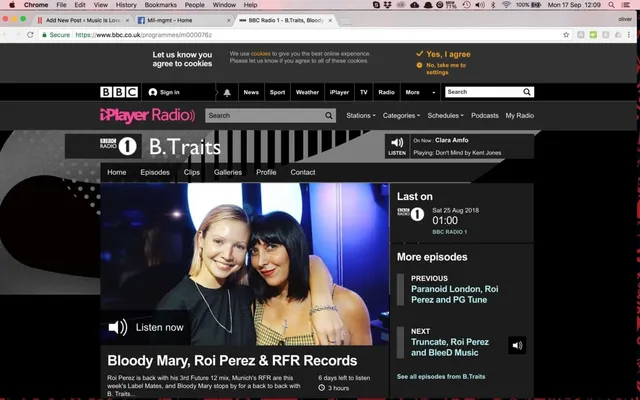The height and width of the screenshot is (400, 640).
Task: Close the Mill-mgmt Home tab
Action: tap(229, 20)
